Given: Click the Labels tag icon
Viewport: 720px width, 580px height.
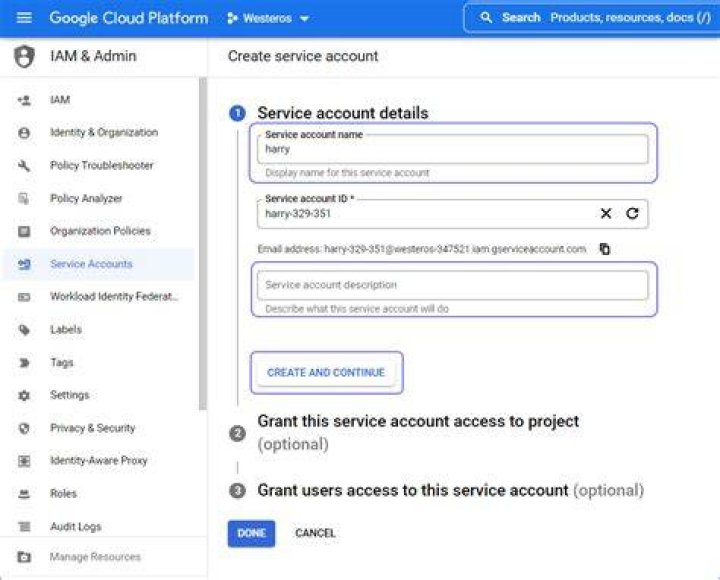Looking at the screenshot, I should click(24, 330).
